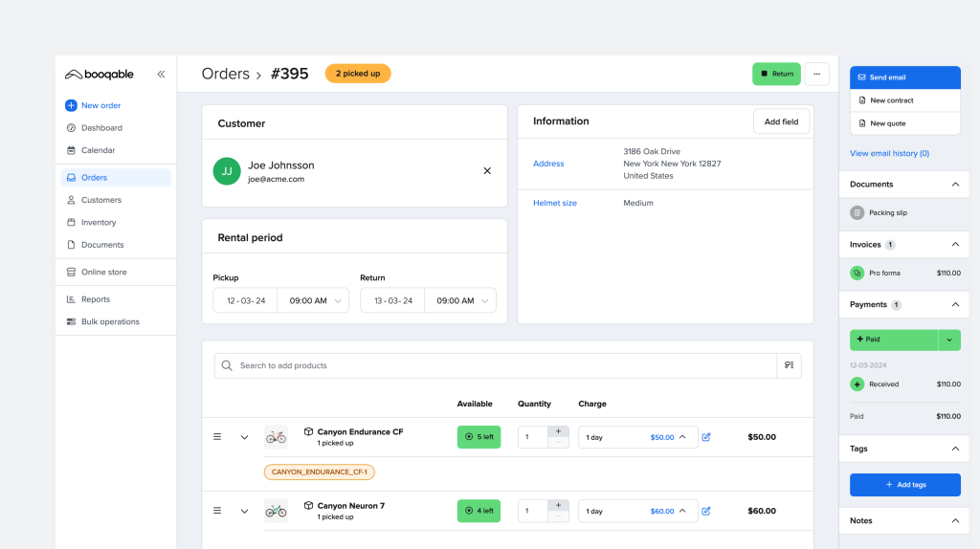Click the blue Add tags button
The width and height of the screenshot is (980, 549).
(904, 485)
